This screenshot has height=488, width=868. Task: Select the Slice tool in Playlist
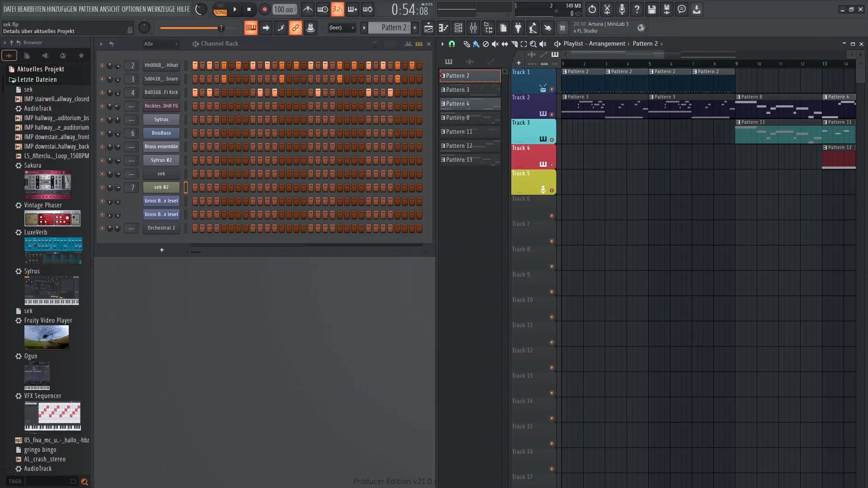(x=514, y=44)
